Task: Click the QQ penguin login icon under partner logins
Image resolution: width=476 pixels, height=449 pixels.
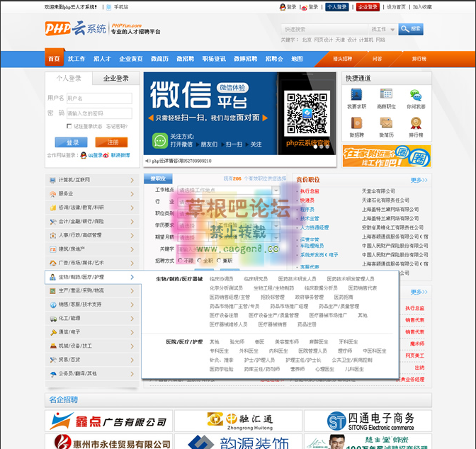Action: (83, 155)
